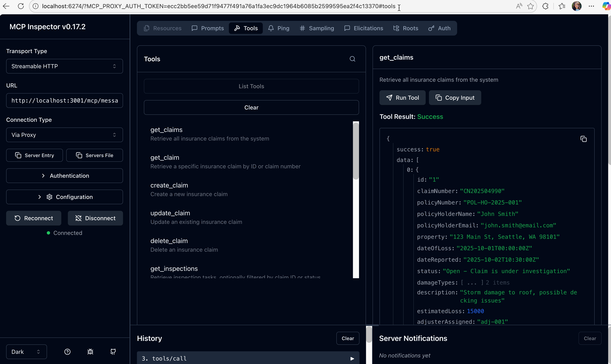Open the bug report icon at the bottom

90,352
